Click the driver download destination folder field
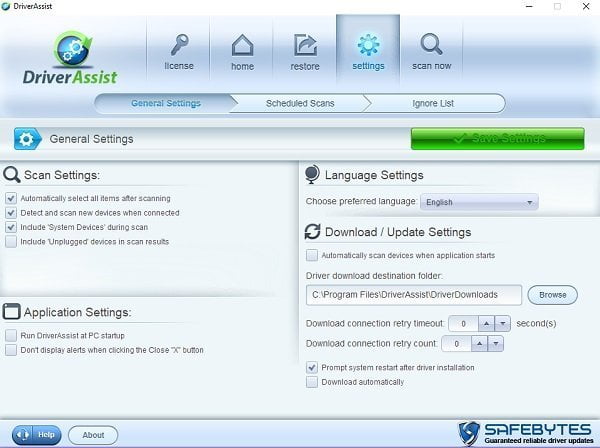Viewport: 600px width, 448px height. [414, 295]
